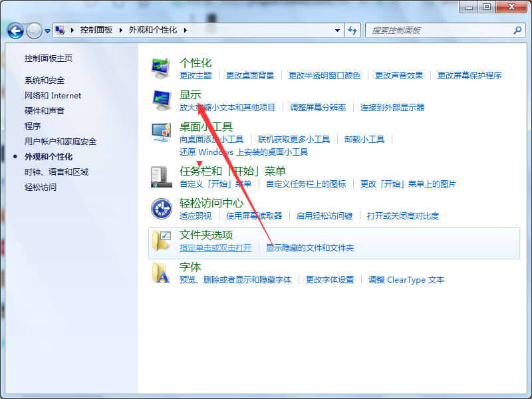This screenshot has width=532, height=399.
Task: Click 更改字体设置 link
Action: pos(330,280)
